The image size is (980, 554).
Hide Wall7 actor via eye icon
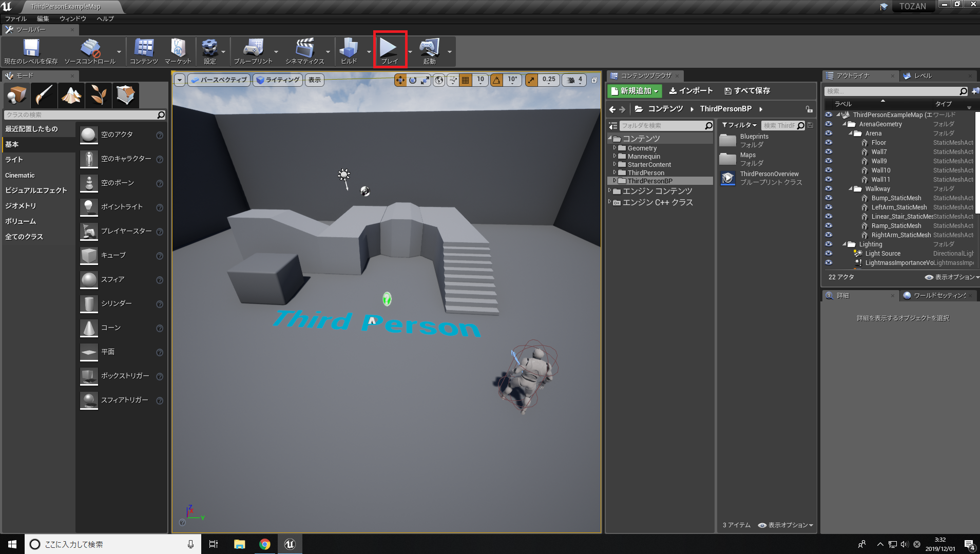tap(829, 152)
